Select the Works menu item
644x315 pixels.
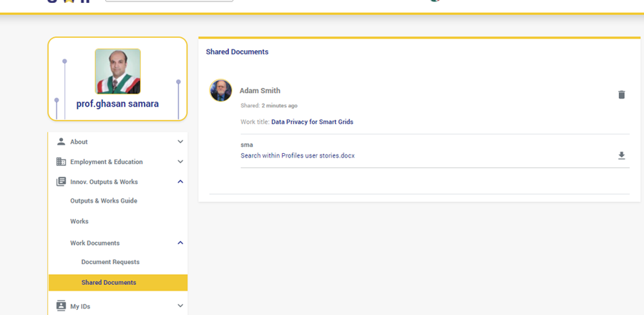tap(79, 222)
